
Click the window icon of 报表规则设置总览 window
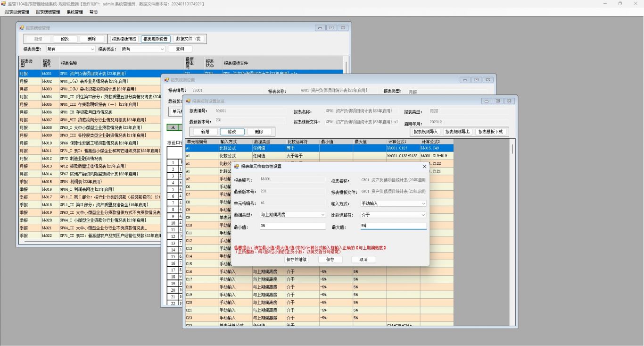pos(188,101)
